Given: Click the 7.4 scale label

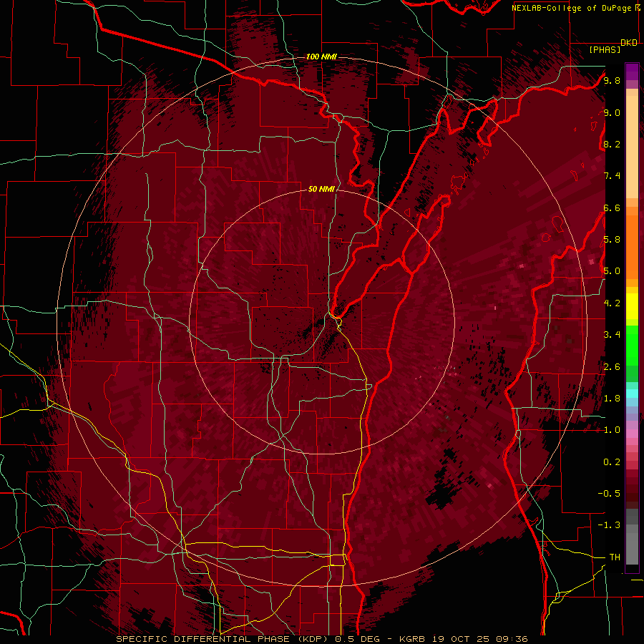Looking at the screenshot, I should click(612, 176).
